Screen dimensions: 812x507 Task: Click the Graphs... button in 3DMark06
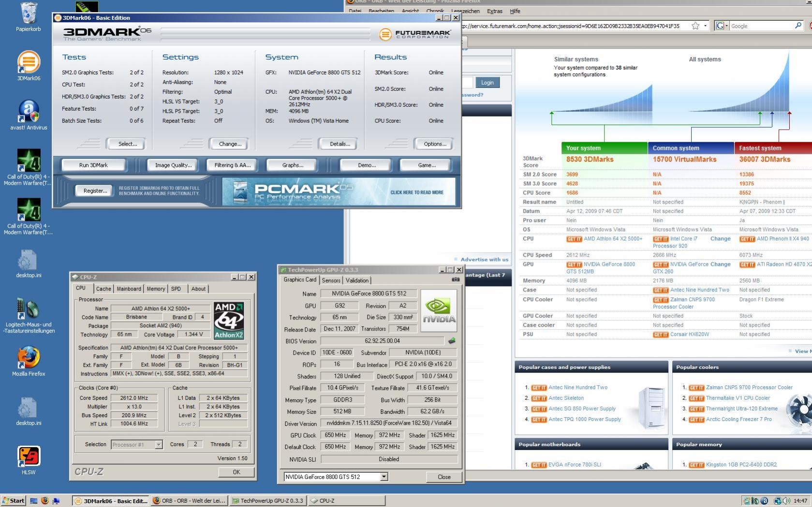(x=293, y=165)
